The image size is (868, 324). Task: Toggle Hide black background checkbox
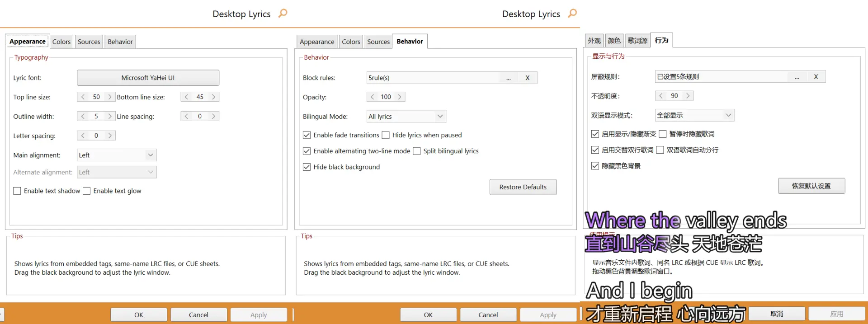point(307,167)
